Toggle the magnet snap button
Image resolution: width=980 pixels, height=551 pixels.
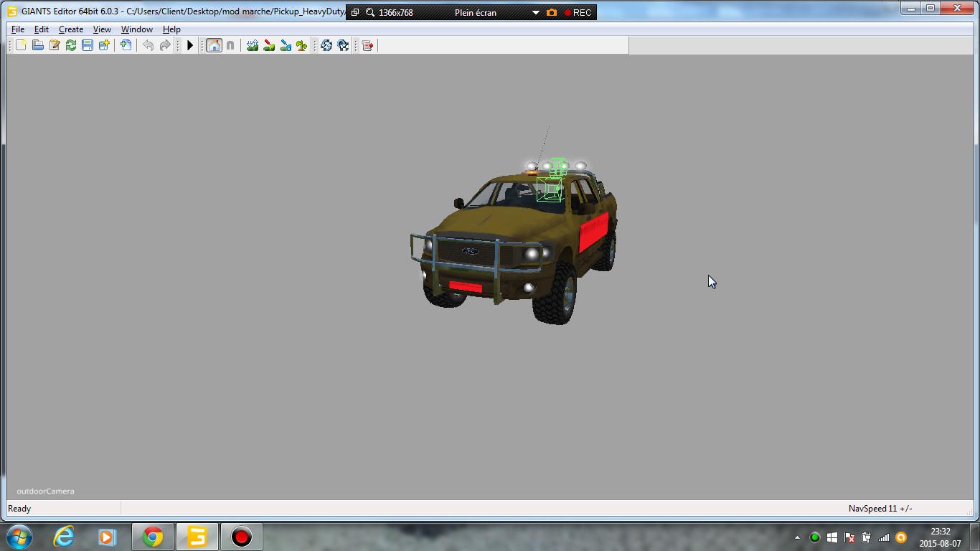230,45
